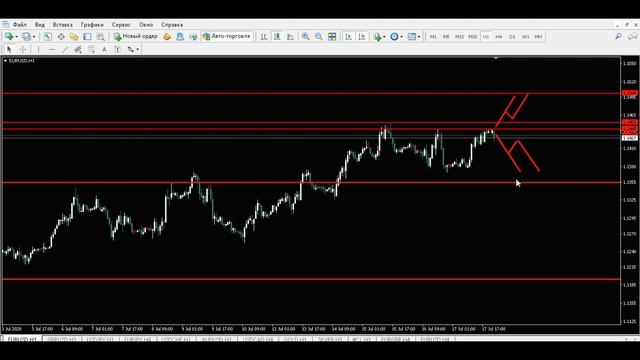The height and width of the screenshot is (360, 640).
Task: Toggle the Авто-торговля button
Action: click(x=227, y=37)
